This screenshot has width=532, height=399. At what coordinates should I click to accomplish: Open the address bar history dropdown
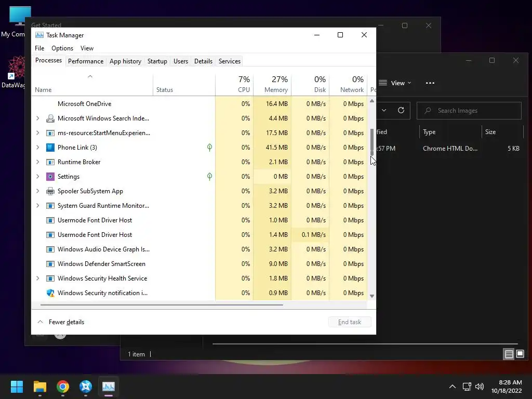[x=384, y=110]
